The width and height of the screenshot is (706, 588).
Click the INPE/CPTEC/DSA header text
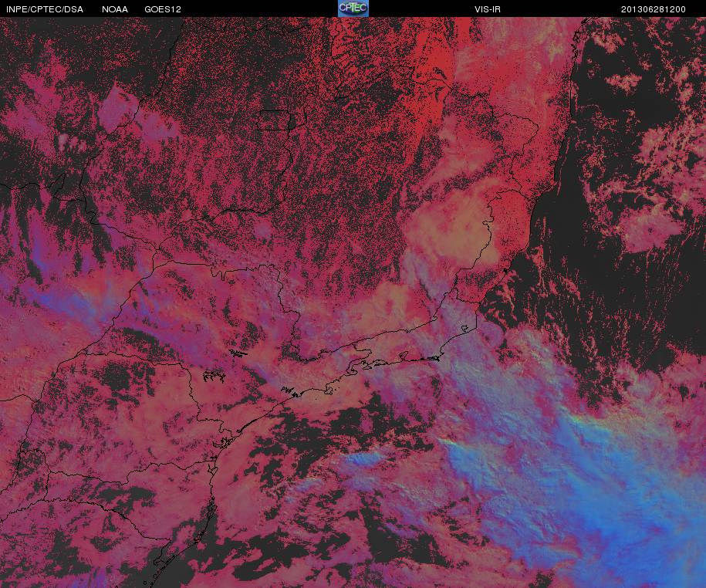(45, 9)
